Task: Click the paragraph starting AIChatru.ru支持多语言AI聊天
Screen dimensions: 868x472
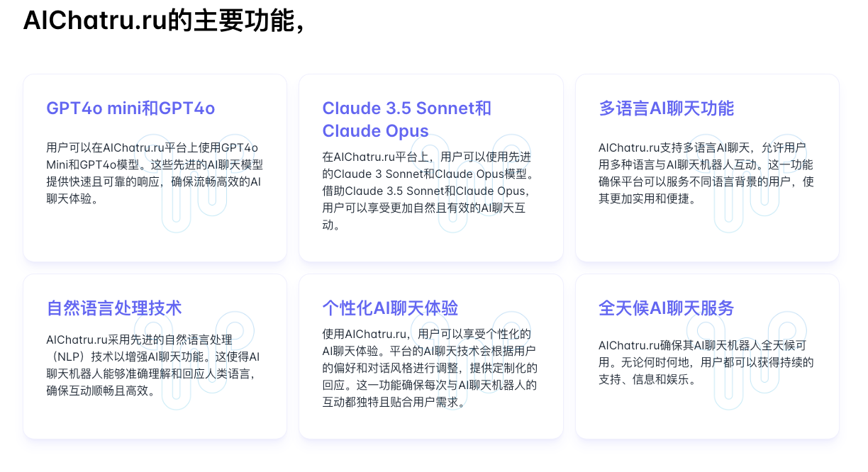Action: [706, 173]
